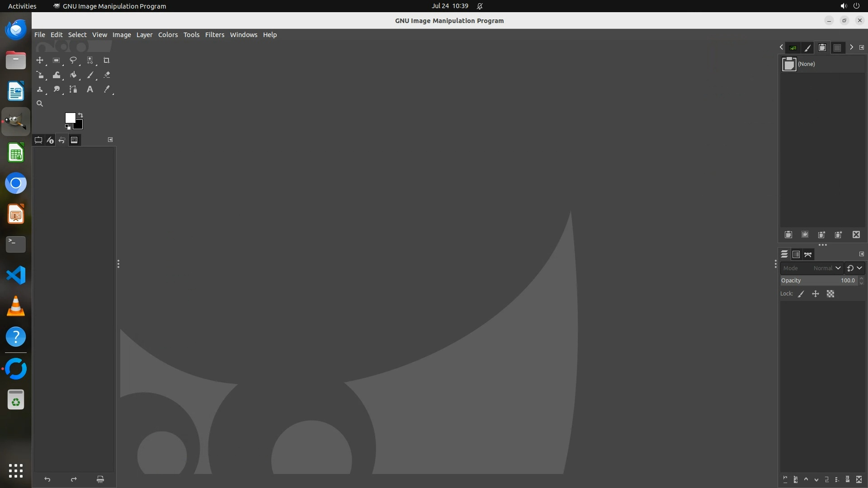
Task: Select the Free Select lasso tool
Action: click(73, 61)
